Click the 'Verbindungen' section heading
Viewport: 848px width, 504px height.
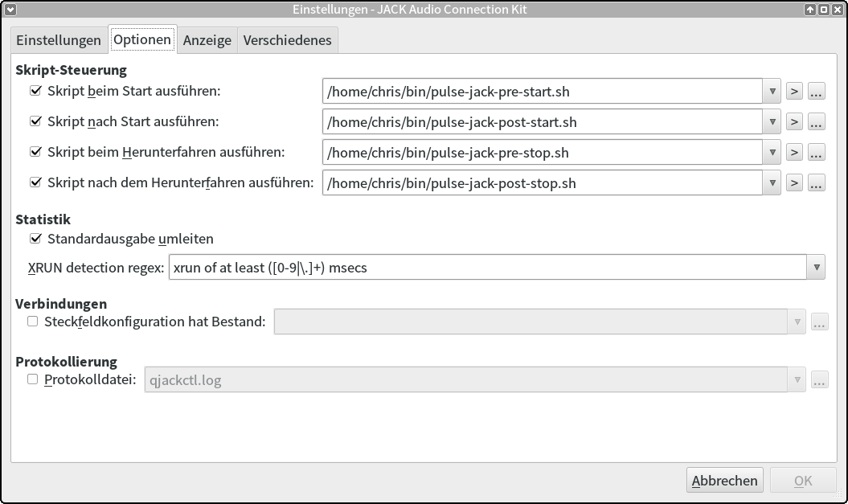pyautogui.click(x=61, y=303)
